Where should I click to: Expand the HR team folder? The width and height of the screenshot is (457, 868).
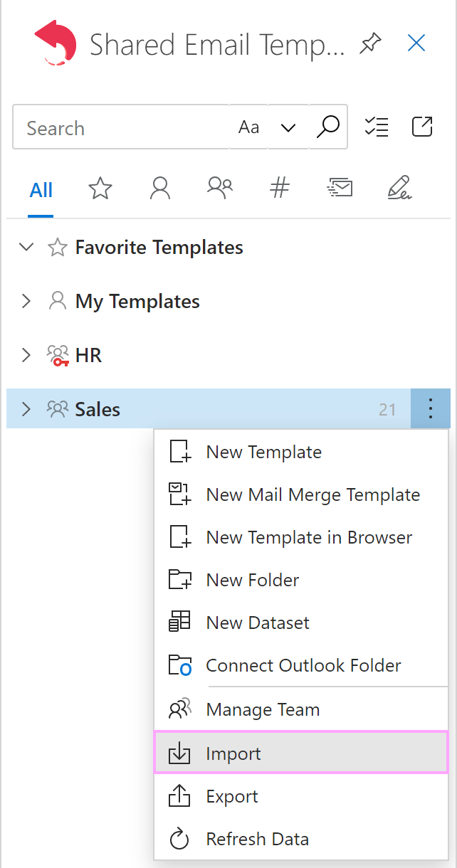pos(26,354)
